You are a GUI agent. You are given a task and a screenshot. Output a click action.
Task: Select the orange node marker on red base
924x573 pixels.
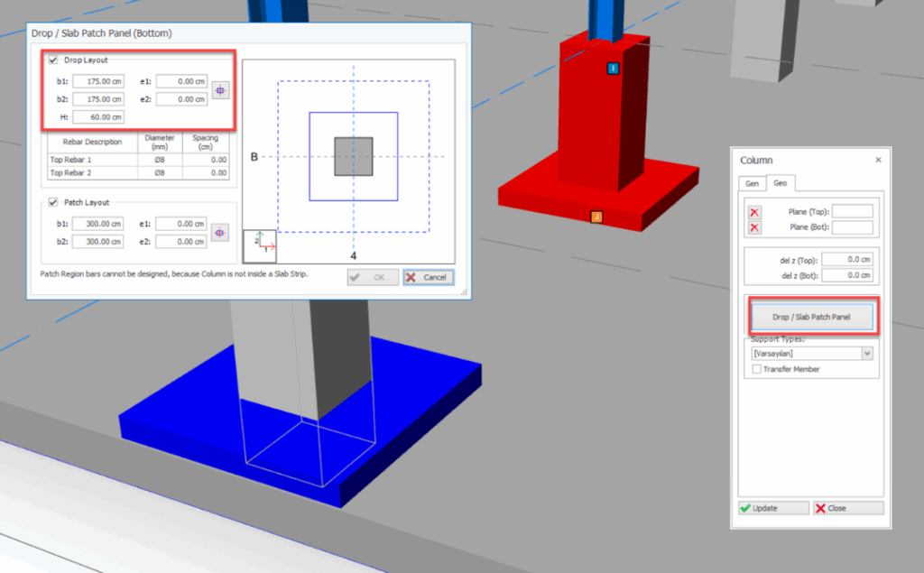(x=596, y=217)
